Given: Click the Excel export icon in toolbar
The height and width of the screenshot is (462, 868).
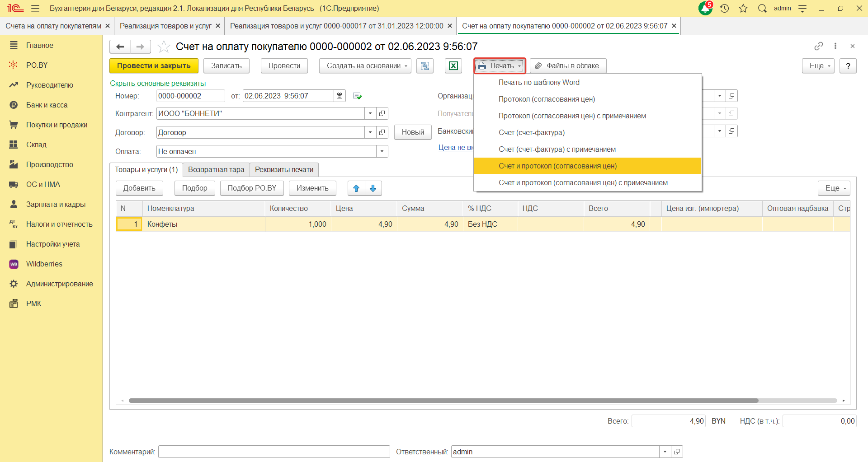Looking at the screenshot, I should [453, 66].
